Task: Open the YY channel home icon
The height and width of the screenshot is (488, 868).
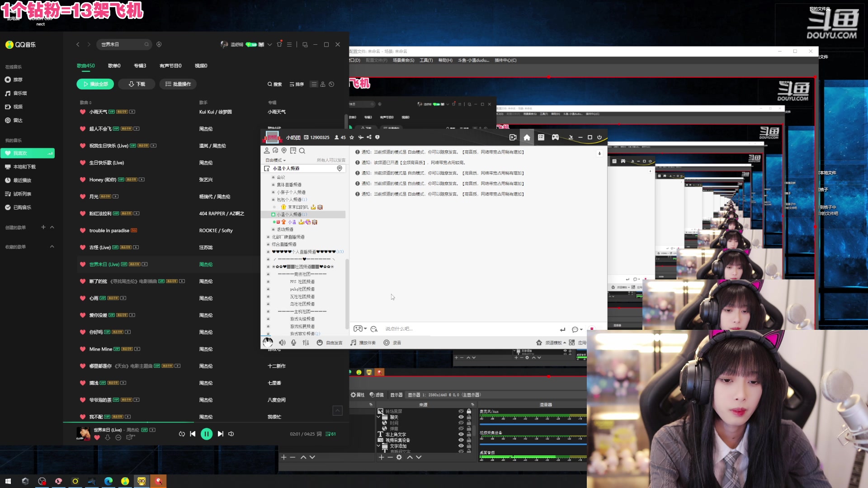Action: coord(527,137)
